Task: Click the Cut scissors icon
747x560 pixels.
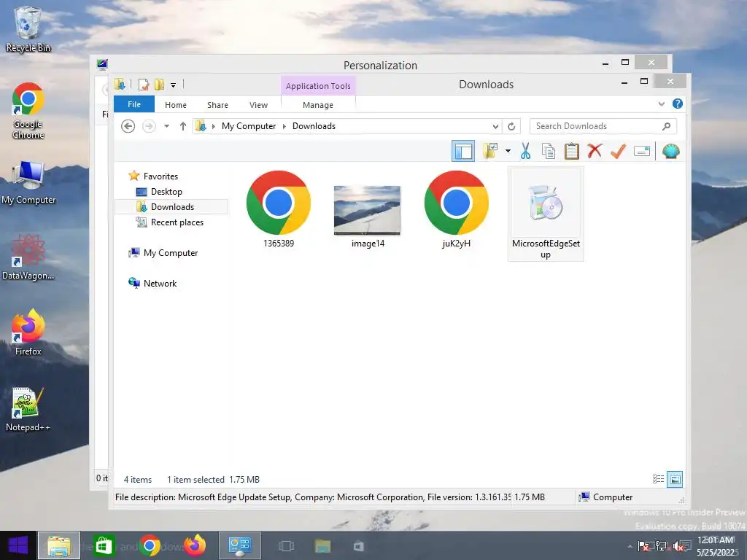Action: (525, 152)
